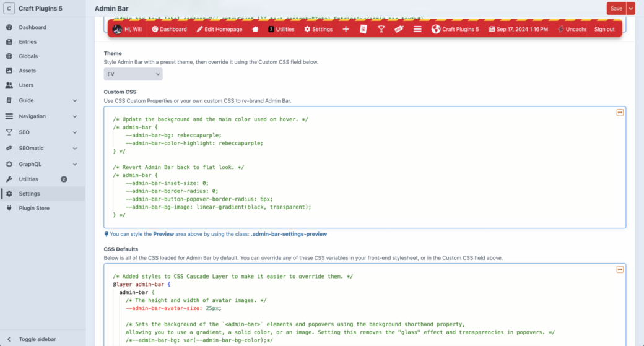The width and height of the screenshot is (644, 346).
Task: Go to Entries in the sidebar
Action: [28, 42]
